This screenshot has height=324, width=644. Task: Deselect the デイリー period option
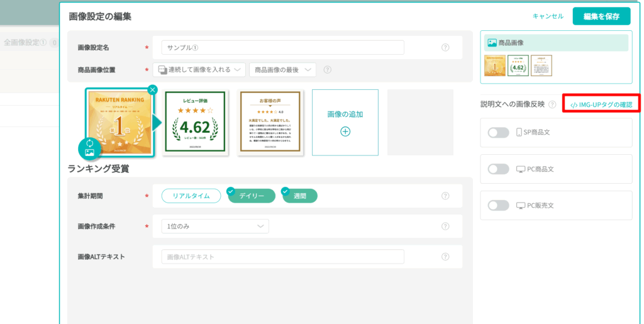point(251,196)
